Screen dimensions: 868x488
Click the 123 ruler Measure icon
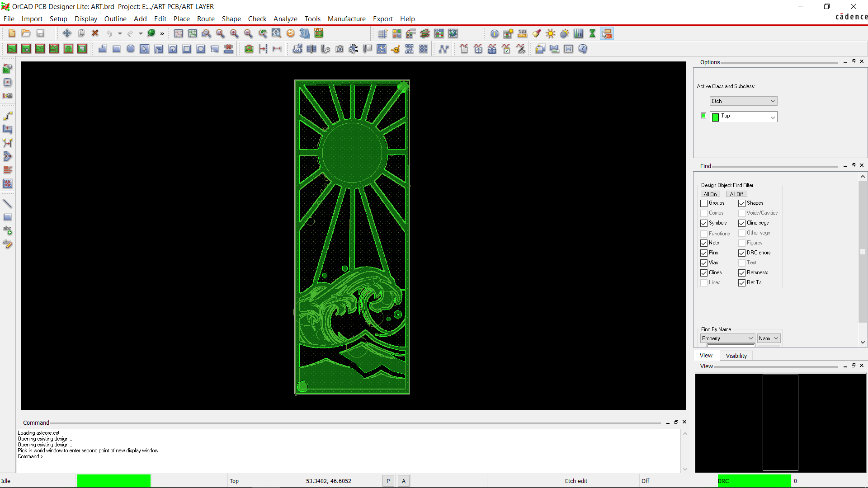click(x=523, y=33)
